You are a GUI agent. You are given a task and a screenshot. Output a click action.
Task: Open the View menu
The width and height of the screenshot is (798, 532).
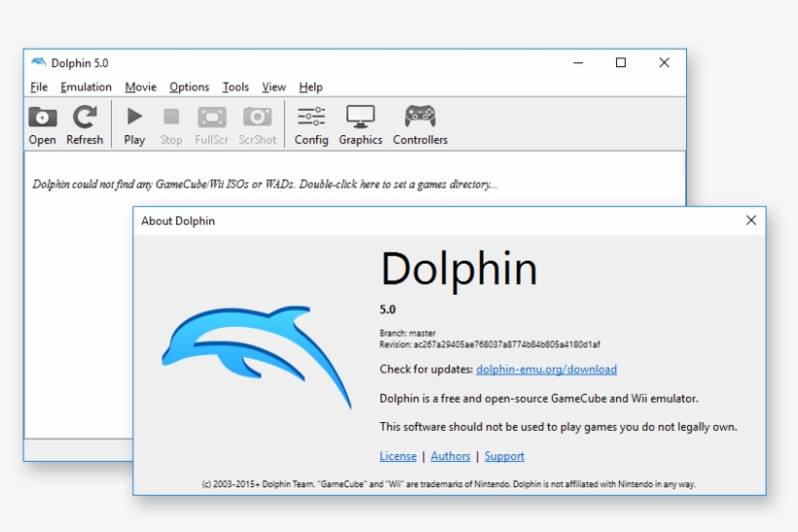tap(273, 87)
